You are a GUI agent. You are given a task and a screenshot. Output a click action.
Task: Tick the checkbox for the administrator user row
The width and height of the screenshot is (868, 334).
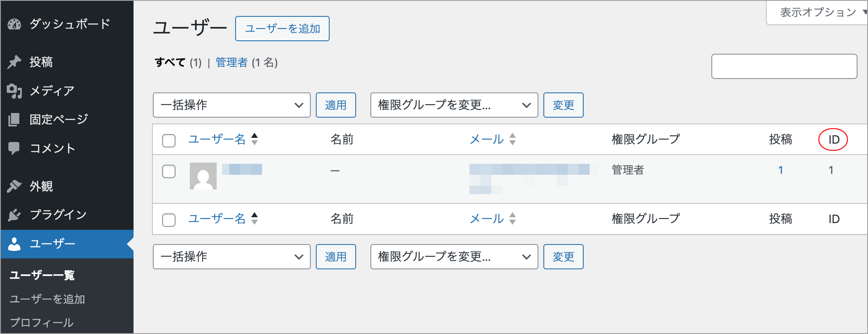pyautogui.click(x=169, y=171)
